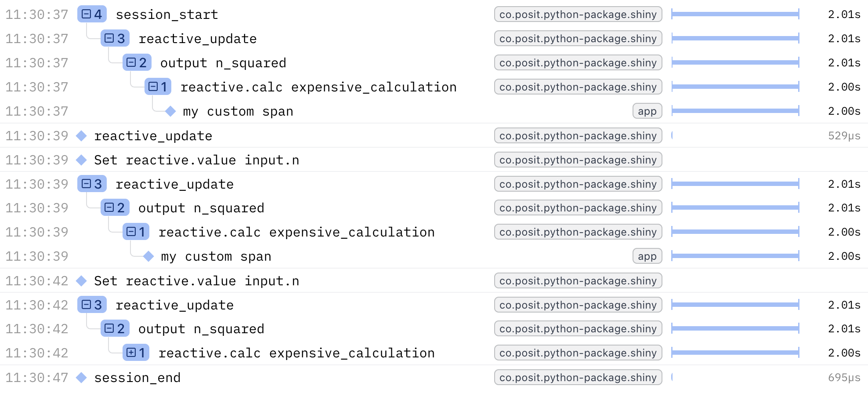Click the co.posit.python-package.shiny tag on the session_end row
This screenshot has width=868, height=393.
[578, 378]
